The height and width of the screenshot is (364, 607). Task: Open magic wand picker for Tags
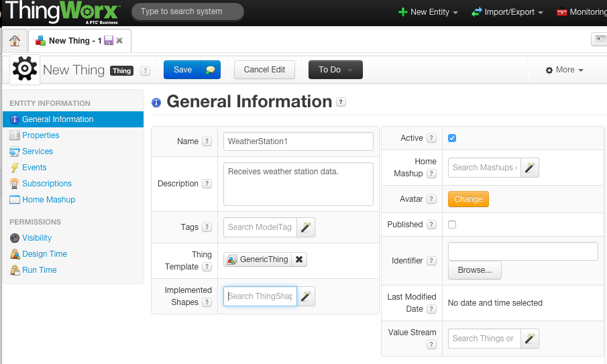click(x=306, y=227)
